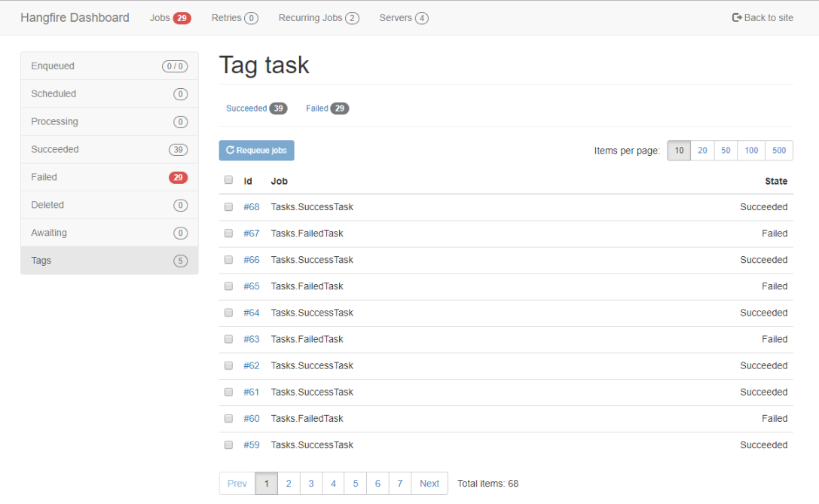This screenshot has width=819, height=504.
Task: Tick the select-all checkbox in table header
Action: (x=228, y=180)
